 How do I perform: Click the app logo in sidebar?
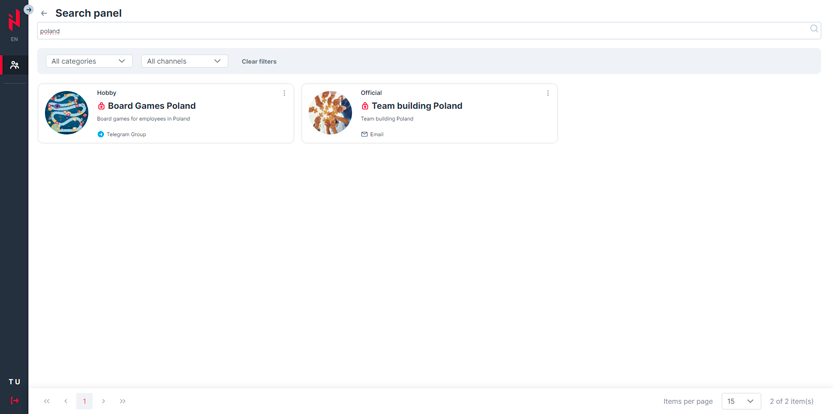(x=14, y=21)
